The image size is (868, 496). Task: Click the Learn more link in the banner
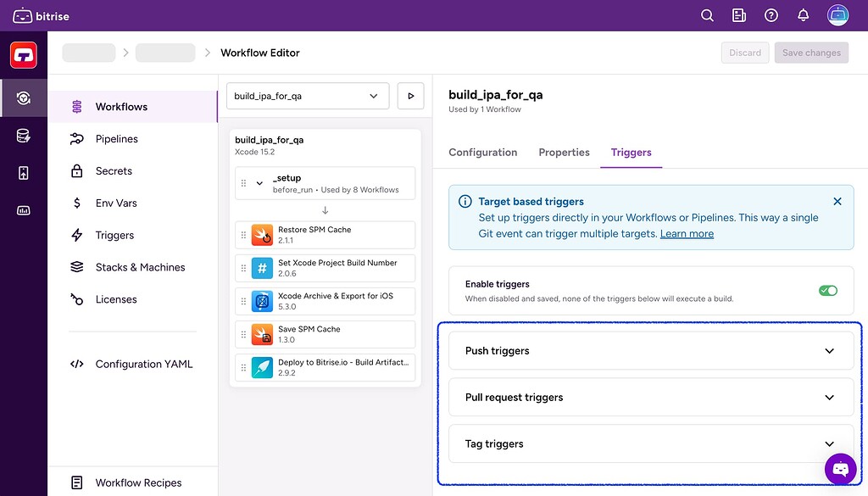click(687, 233)
